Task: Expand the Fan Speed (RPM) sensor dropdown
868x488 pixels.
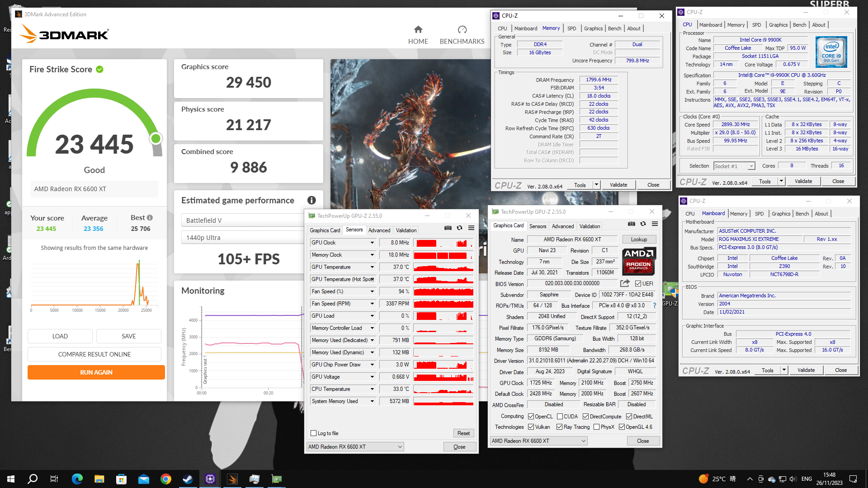Action: (372, 304)
